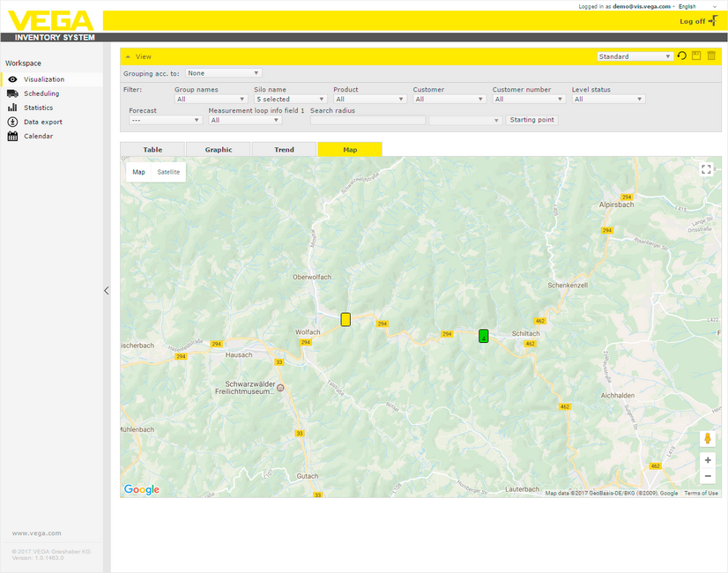Image resolution: width=728 pixels, height=573 pixels.
Task: Click the Scheduling truck icon
Action: [12, 93]
